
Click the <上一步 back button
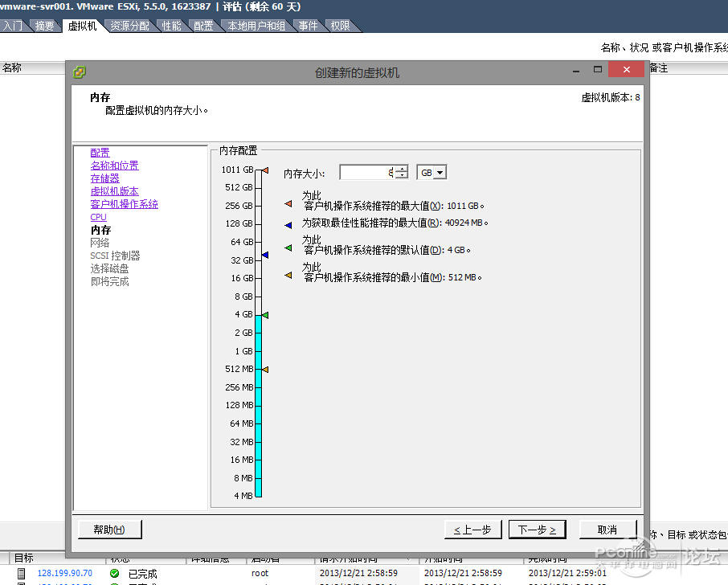click(472, 530)
